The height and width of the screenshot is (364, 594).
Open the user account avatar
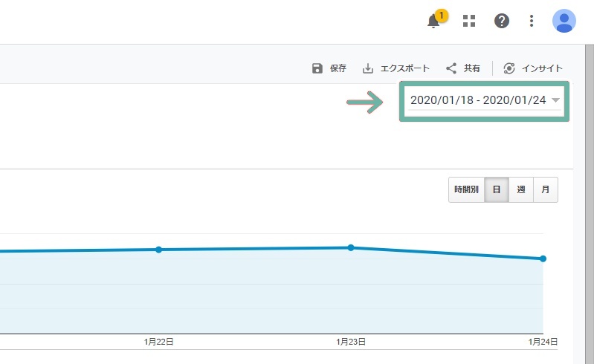[564, 21]
